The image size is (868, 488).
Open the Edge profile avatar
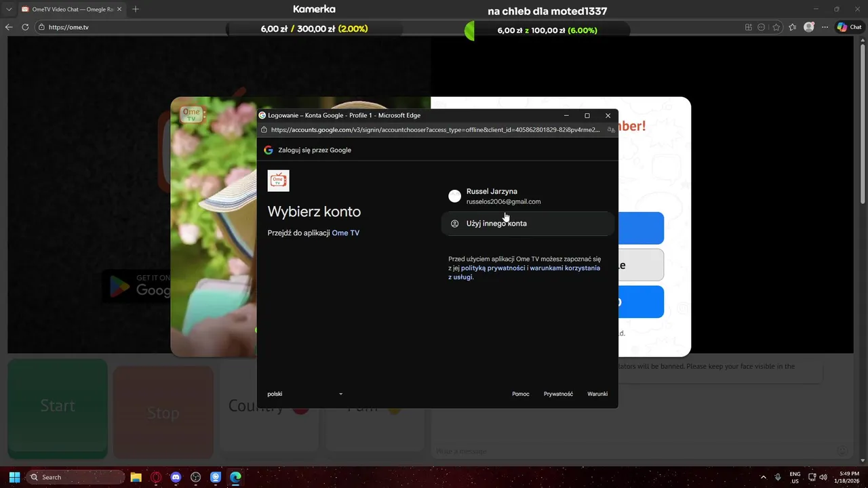[809, 27]
